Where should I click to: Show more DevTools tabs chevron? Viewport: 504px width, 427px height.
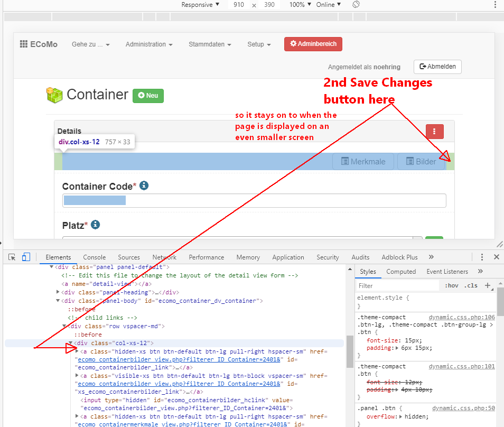click(431, 257)
